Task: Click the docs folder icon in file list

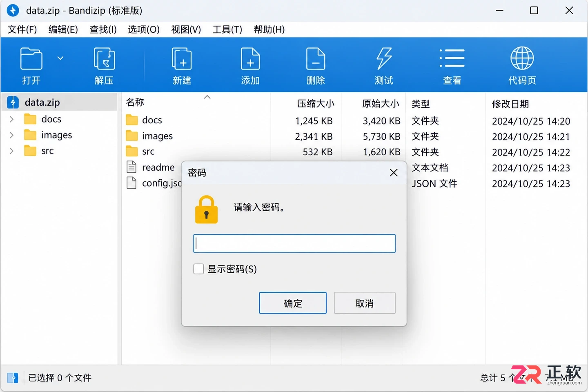Action: [132, 120]
